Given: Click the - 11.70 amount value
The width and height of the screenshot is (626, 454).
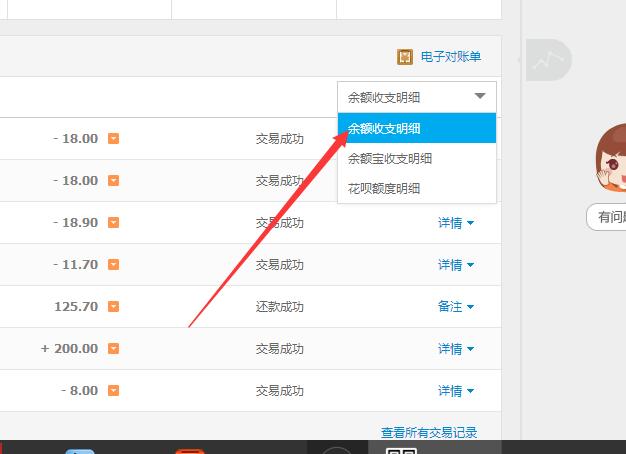Looking at the screenshot, I should point(75,264).
